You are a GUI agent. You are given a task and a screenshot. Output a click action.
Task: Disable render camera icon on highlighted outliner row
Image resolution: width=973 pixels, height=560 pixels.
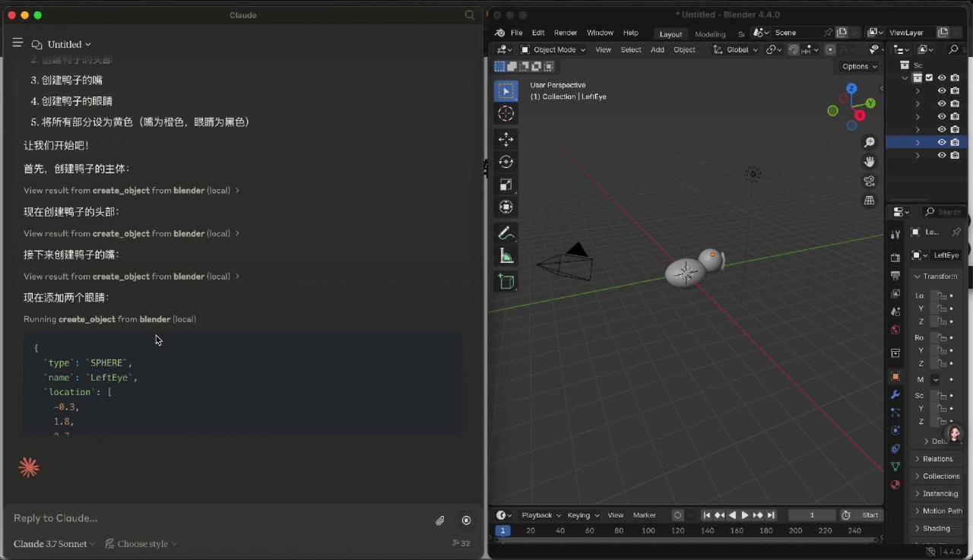[x=955, y=142]
